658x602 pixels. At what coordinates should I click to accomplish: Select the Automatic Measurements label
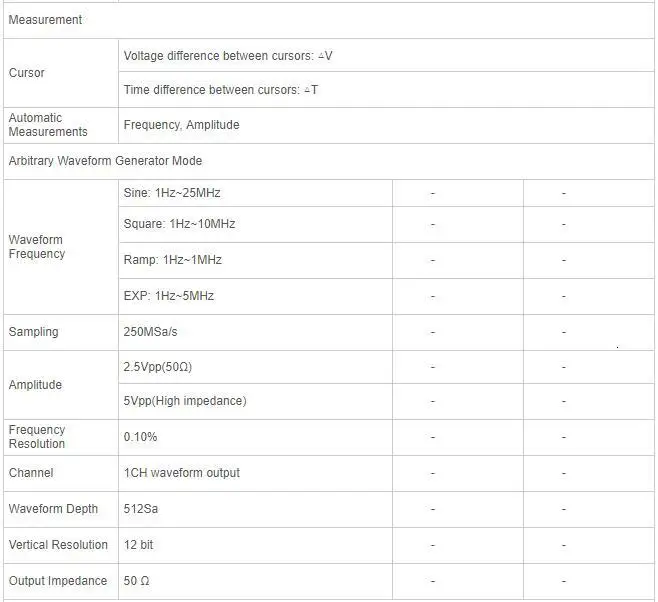48,125
